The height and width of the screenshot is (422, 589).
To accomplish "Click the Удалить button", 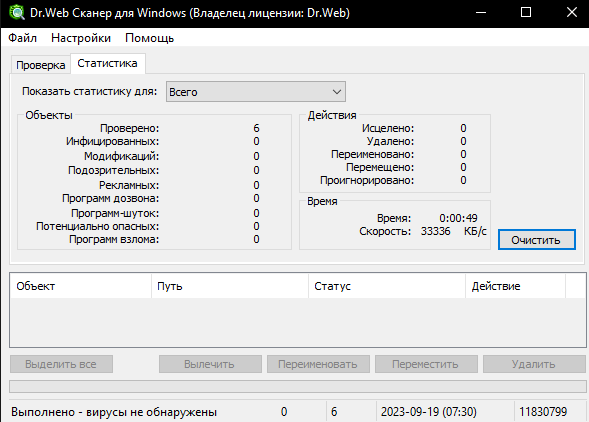I will click(534, 364).
